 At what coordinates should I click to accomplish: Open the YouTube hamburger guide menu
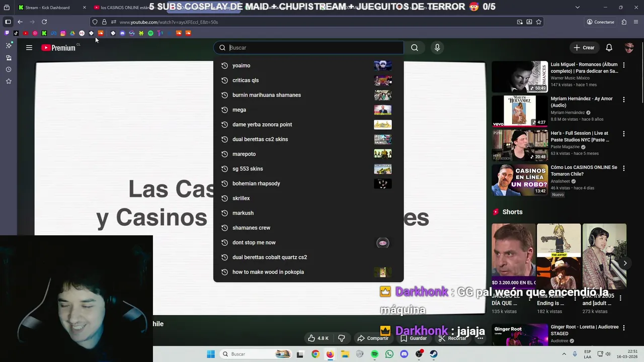click(29, 48)
